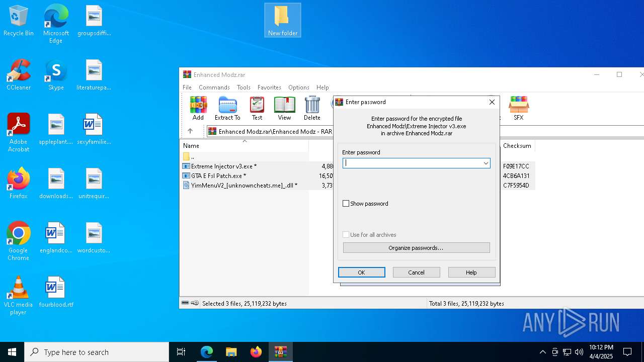Click the network icon in system tray
Screen dimensions: 644x362
pos(567,352)
